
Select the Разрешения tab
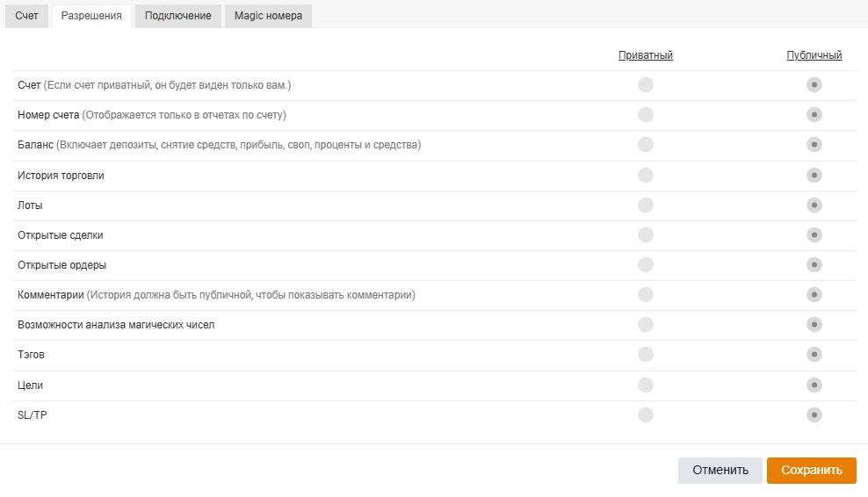click(x=91, y=16)
